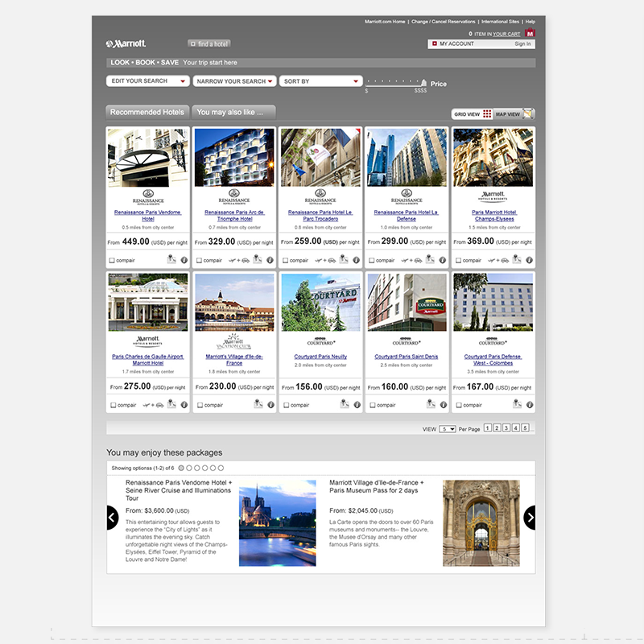Check compare box for Renaissance Paris Vendome Hotel
Viewport: 644px width, 644px height.
click(x=112, y=260)
